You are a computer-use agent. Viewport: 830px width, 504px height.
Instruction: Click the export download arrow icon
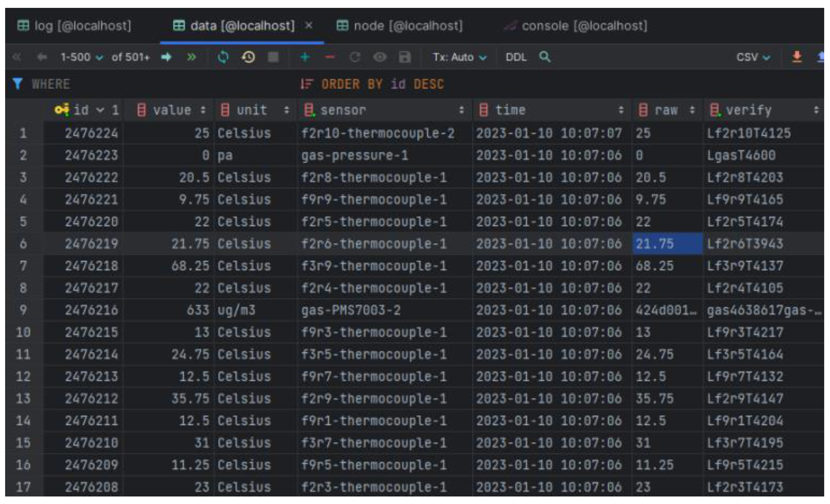[797, 57]
